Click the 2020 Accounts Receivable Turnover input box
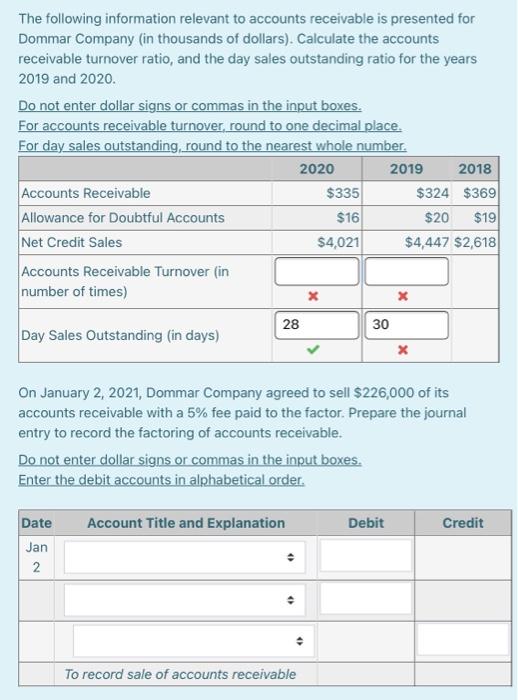 tap(317, 271)
